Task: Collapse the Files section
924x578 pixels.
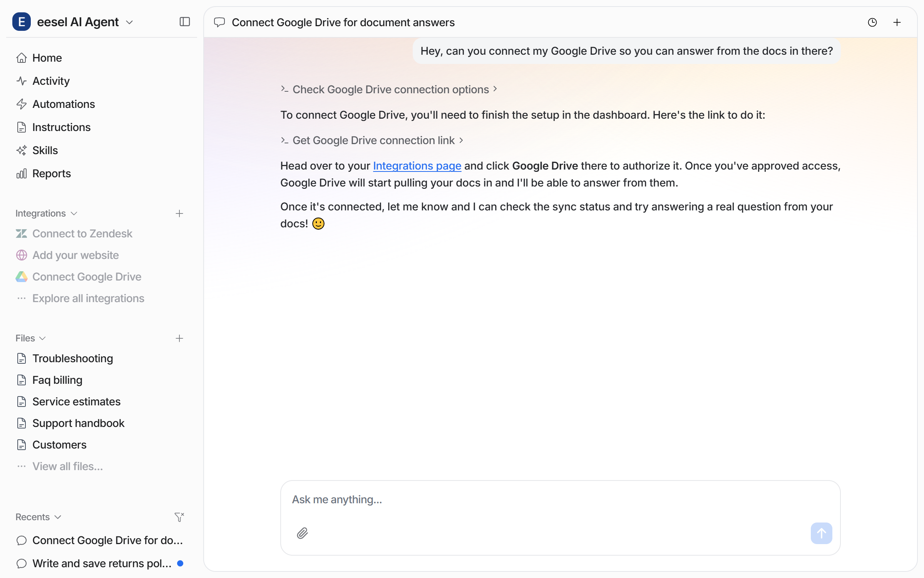Action: (31, 338)
